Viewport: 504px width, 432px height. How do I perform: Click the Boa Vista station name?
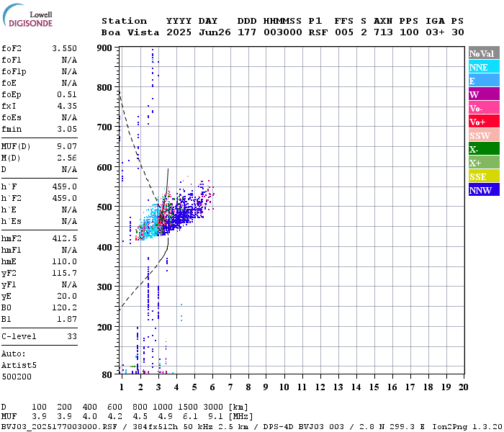(130, 32)
